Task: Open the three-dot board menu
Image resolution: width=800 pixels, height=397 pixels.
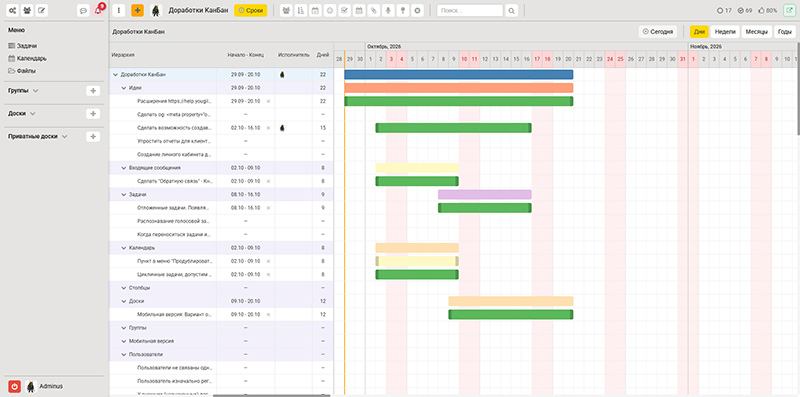Action: point(119,10)
